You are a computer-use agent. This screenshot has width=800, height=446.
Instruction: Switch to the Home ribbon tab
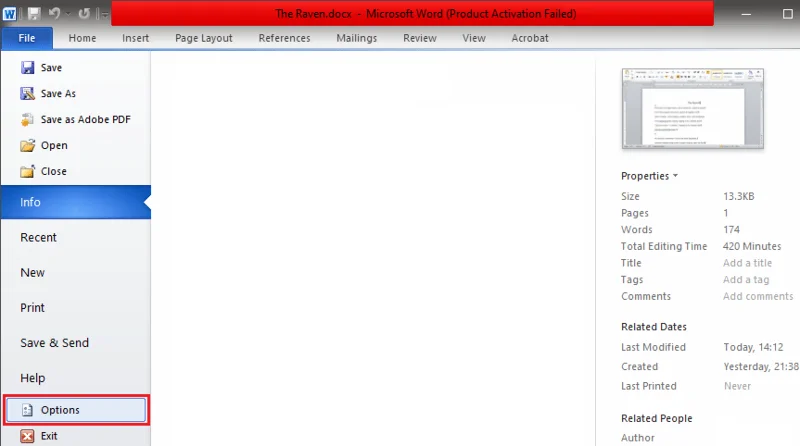pos(82,38)
